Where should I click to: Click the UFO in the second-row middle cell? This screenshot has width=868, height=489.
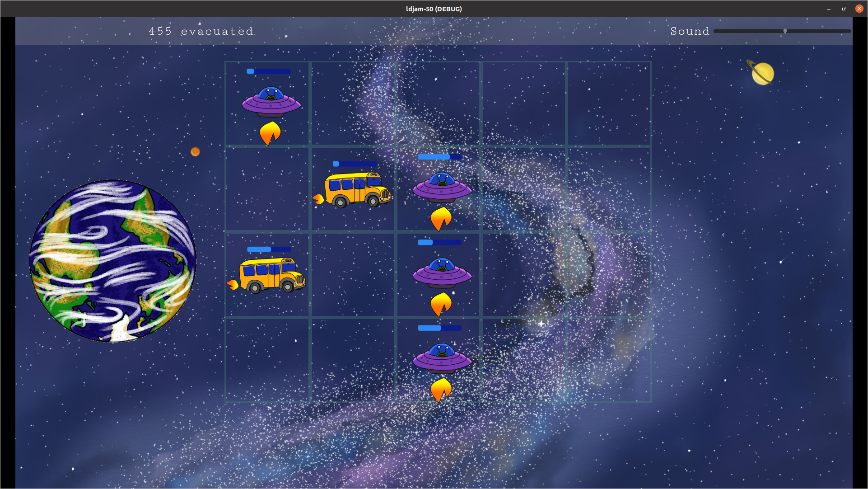pos(442,187)
